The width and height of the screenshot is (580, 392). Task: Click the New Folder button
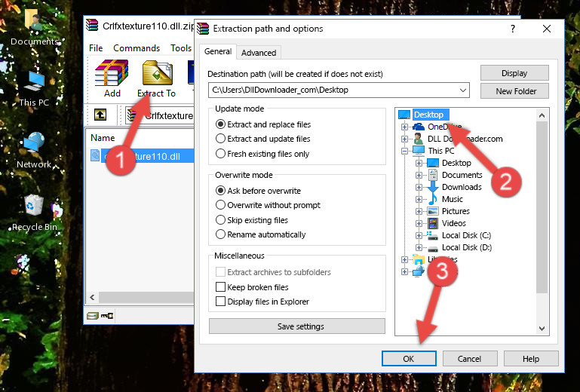514,91
